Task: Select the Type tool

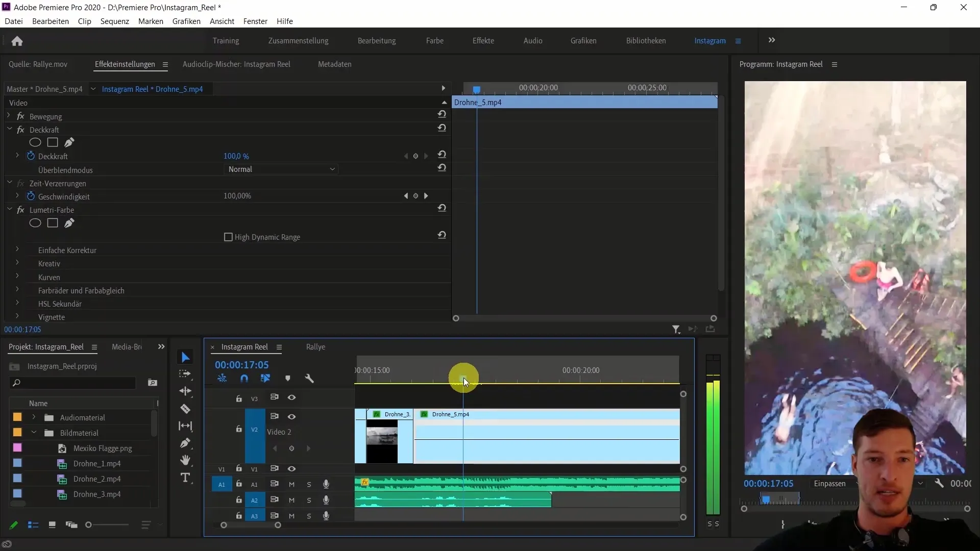Action: pyautogui.click(x=185, y=478)
